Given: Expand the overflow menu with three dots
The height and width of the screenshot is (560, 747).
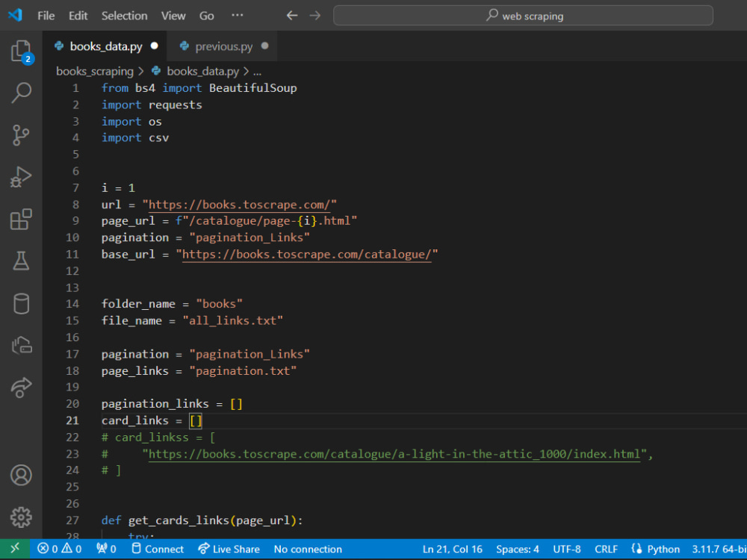Looking at the screenshot, I should pyautogui.click(x=238, y=15).
